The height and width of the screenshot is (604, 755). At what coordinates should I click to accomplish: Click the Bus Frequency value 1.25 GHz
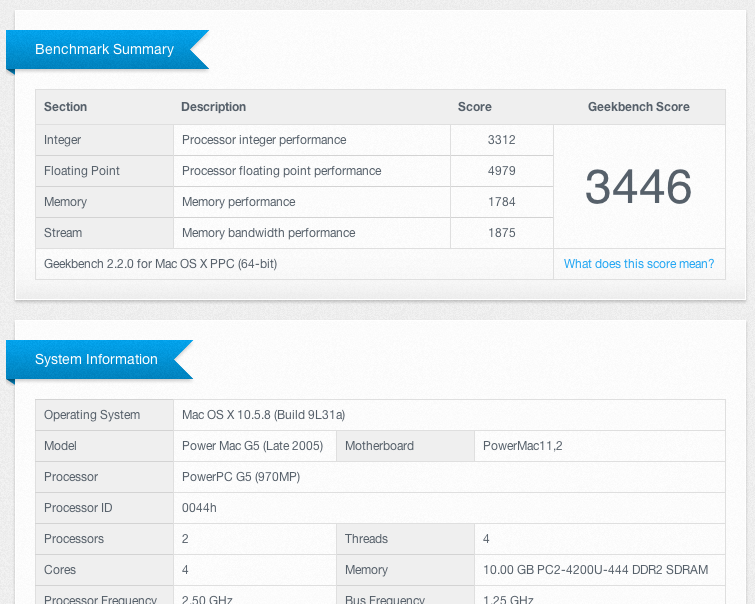pyautogui.click(x=508, y=600)
